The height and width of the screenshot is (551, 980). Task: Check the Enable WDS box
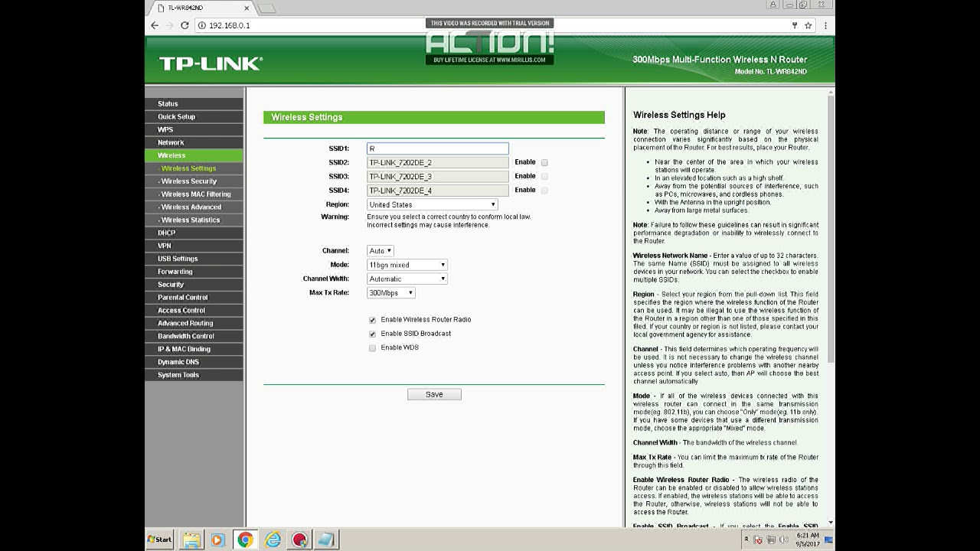[x=372, y=347]
